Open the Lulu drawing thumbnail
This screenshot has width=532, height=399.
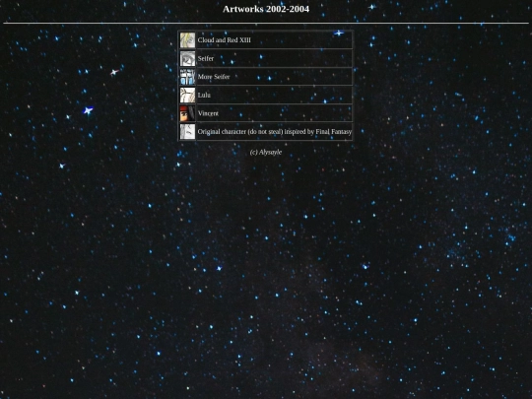point(187,96)
